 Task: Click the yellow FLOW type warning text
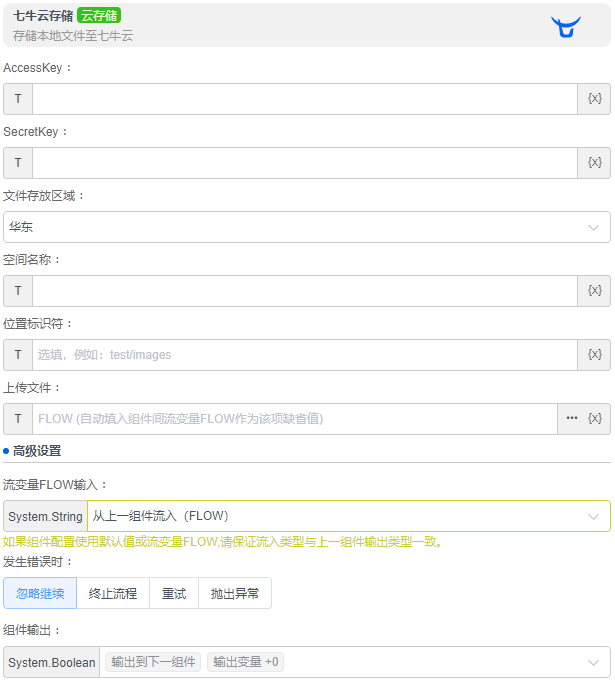(222, 542)
